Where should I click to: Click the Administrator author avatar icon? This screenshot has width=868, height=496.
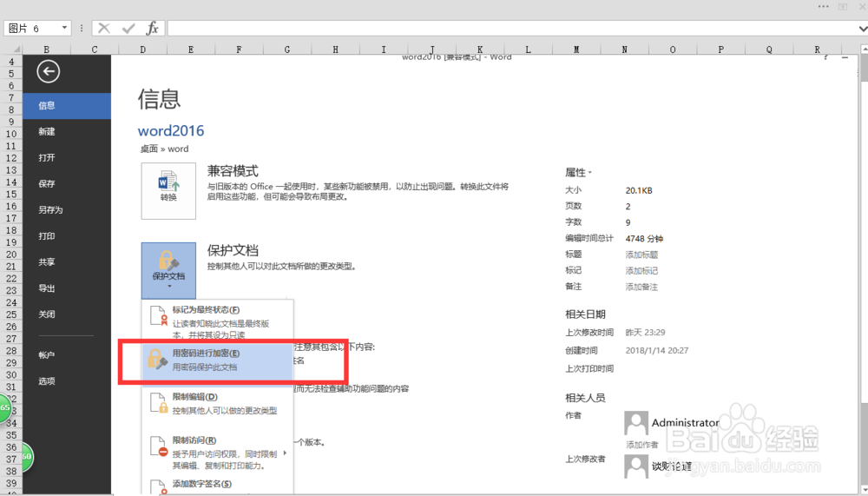(636, 423)
